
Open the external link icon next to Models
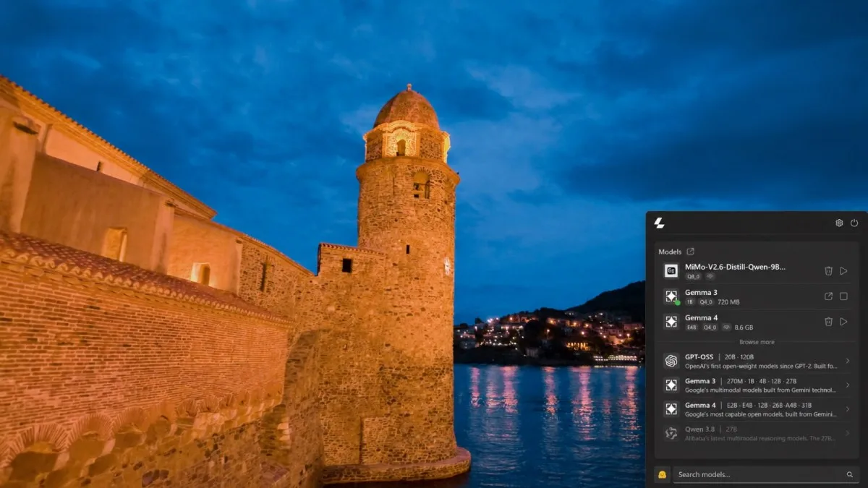point(690,252)
